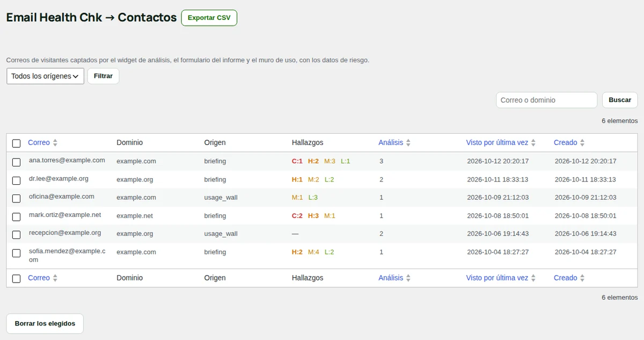
Task: Sort by Correo footer link
Action: (x=39, y=278)
